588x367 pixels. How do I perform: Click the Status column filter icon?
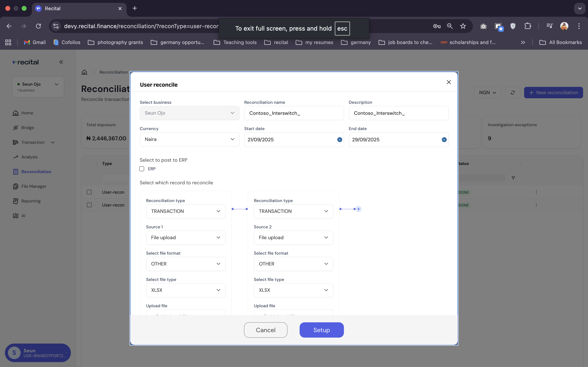pyautogui.click(x=513, y=178)
